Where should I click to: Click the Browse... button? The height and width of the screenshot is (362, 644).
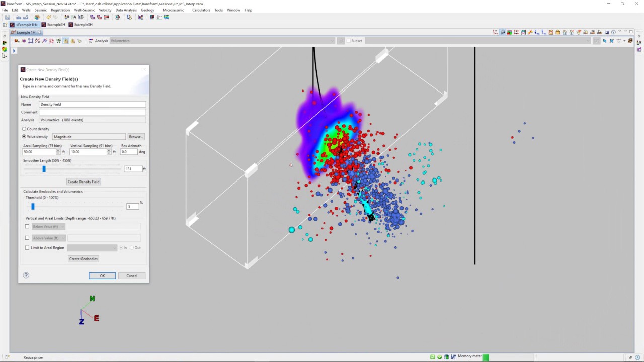click(136, 137)
